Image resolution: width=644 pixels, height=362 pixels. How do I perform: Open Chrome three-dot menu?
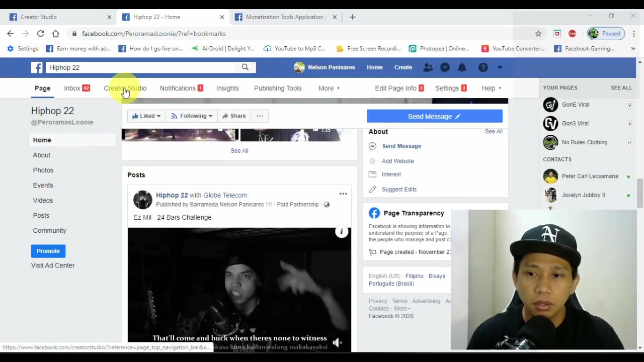(x=633, y=34)
